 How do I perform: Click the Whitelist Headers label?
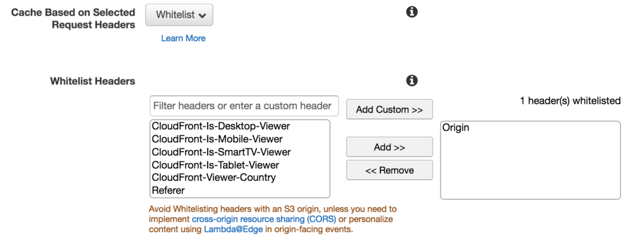[92, 81]
